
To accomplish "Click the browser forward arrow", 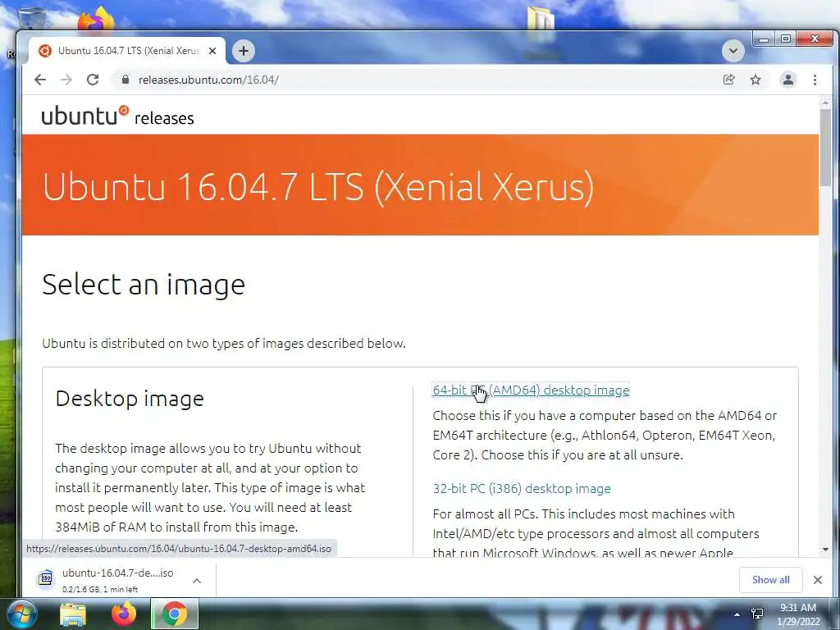I will click(x=66, y=80).
